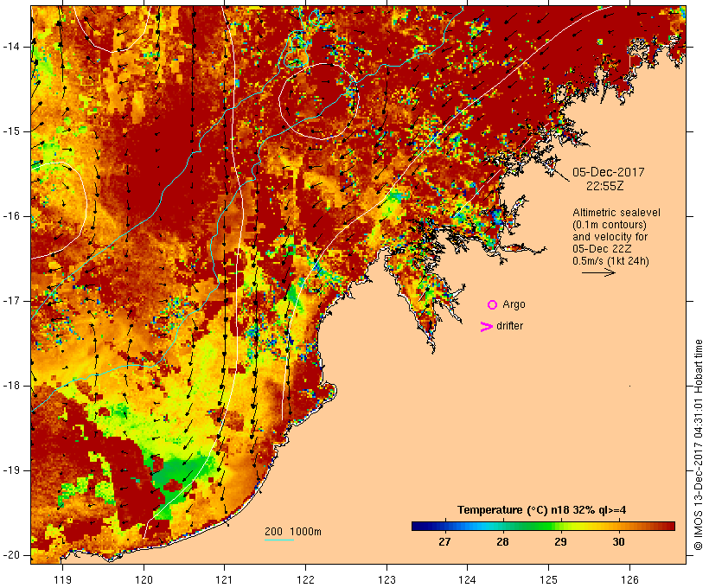Click the '-14' latitude axis label
This screenshot has width=709, height=588.
pyautogui.click(x=11, y=47)
